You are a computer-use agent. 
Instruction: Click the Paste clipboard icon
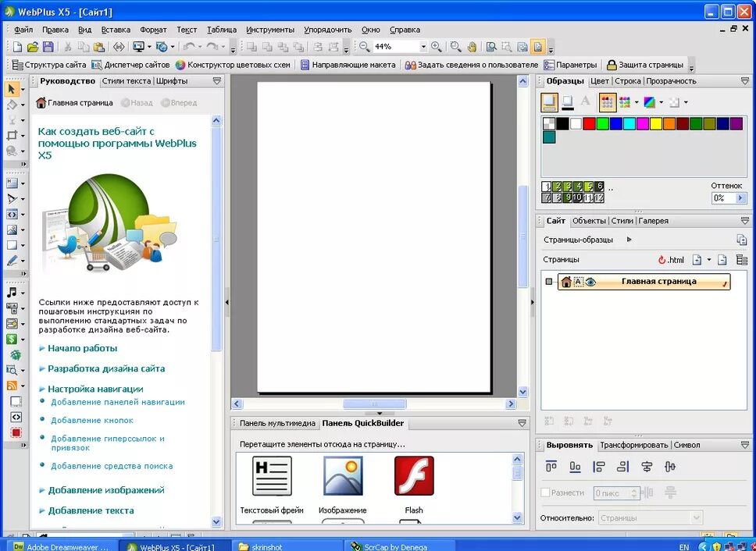coord(99,47)
